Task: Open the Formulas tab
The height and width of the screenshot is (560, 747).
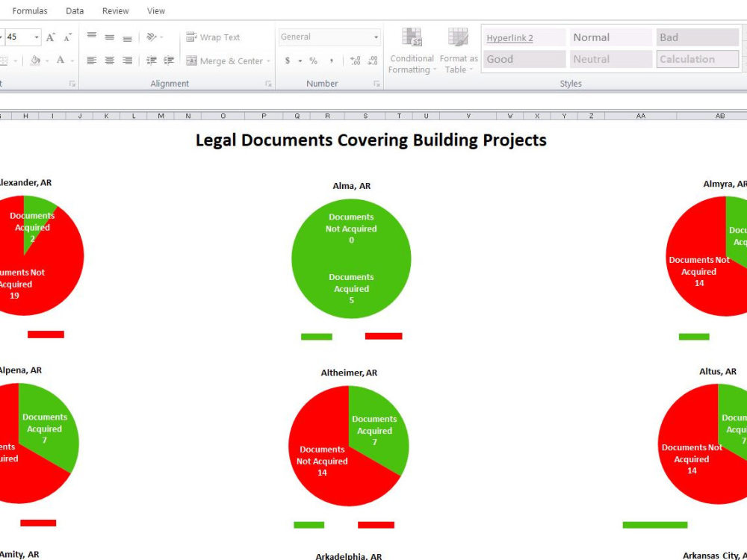Action: (x=30, y=10)
